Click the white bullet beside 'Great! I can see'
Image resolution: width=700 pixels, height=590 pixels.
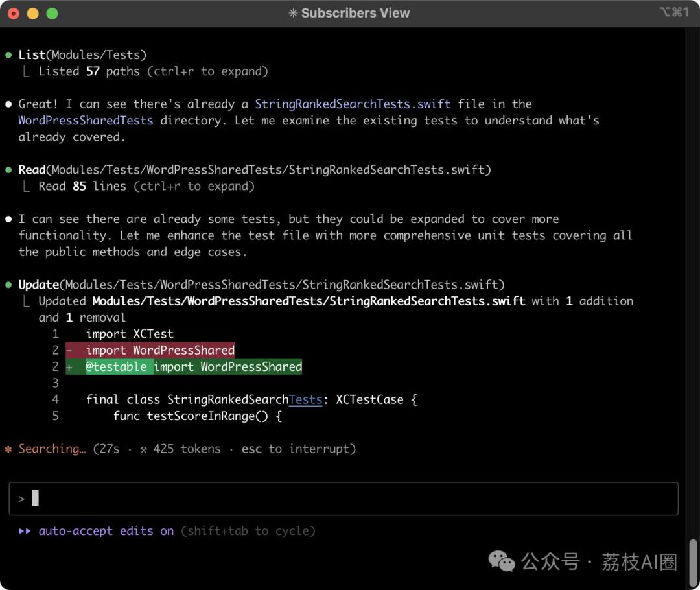8,104
